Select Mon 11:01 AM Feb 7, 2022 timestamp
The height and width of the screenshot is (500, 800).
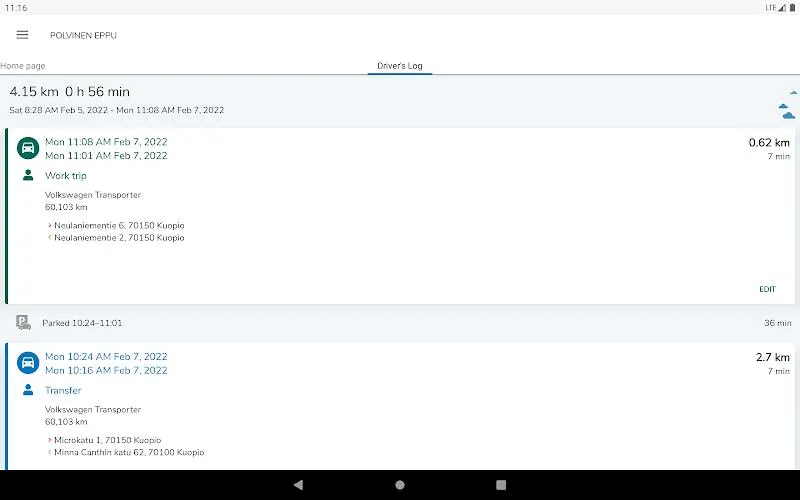pyautogui.click(x=106, y=156)
